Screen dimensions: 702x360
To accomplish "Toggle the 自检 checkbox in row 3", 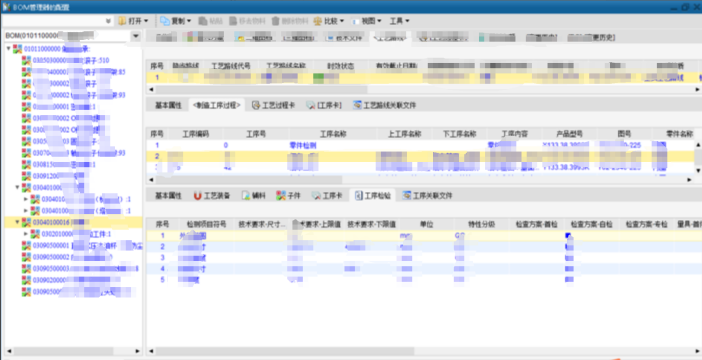I will (569, 258).
